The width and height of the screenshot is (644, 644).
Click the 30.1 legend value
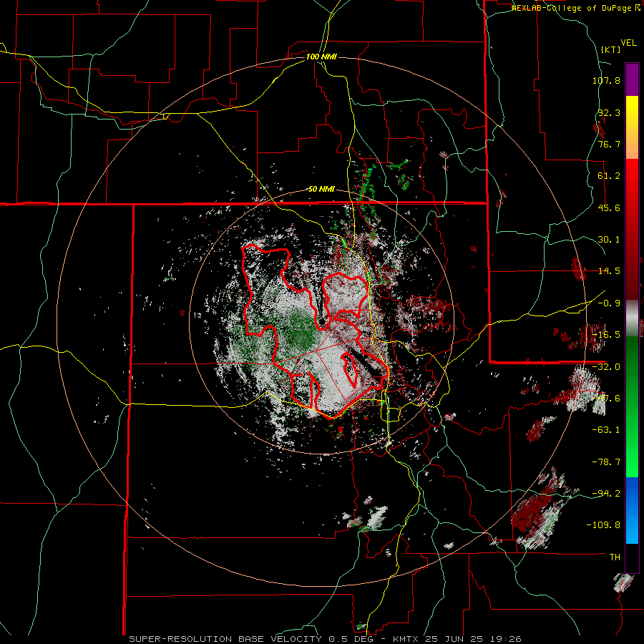(x=609, y=240)
